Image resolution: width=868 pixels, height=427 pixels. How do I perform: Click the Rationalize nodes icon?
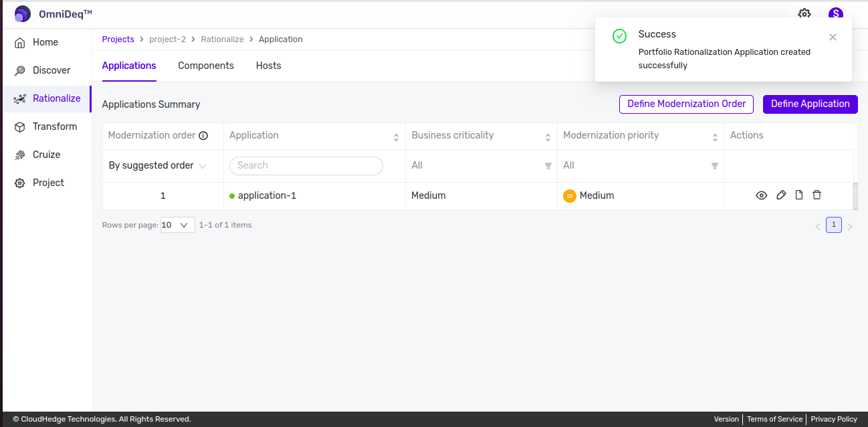(x=20, y=98)
